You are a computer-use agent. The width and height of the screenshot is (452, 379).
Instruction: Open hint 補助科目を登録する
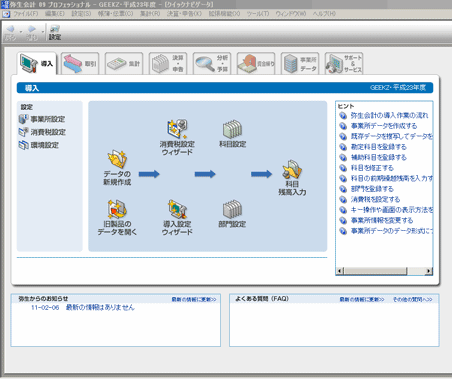378,158
